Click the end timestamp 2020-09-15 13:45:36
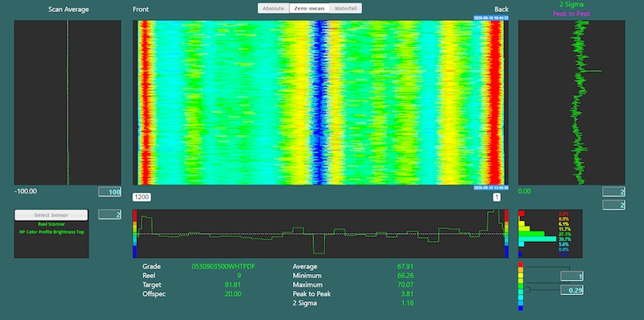Viewport: 644px width, 320px height. [491, 188]
